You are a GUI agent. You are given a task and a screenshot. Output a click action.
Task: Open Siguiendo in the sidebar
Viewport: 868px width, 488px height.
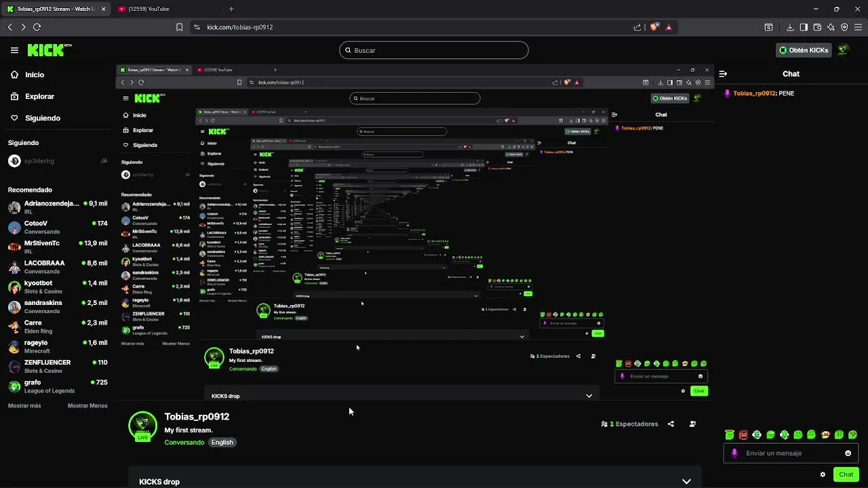35,118
